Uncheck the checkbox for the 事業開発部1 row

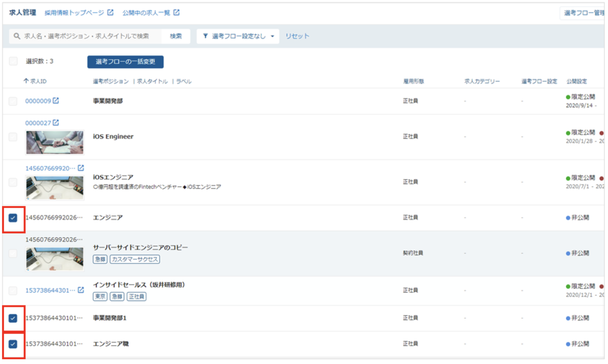tap(13, 318)
